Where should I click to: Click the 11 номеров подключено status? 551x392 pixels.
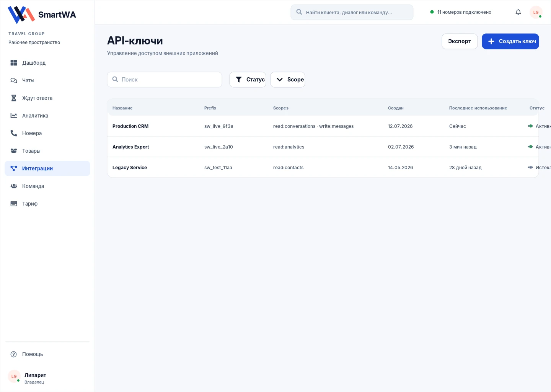[461, 12]
